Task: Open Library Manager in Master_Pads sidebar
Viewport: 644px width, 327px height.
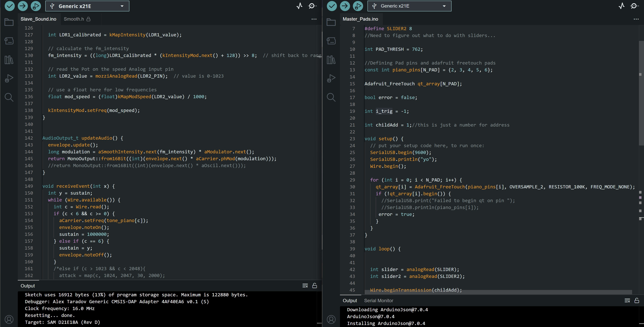Action: 331,60
